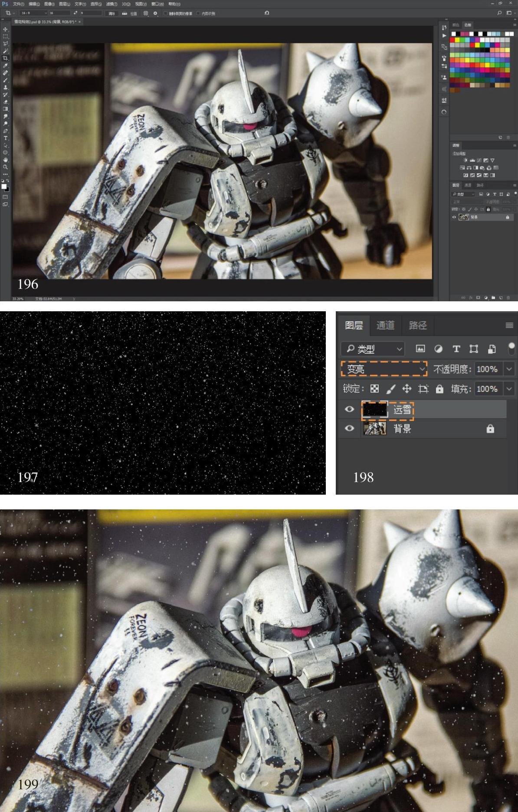Filter type layers in enlarged Layers panel
Image resolution: width=518 pixels, height=812 pixels.
click(x=456, y=349)
